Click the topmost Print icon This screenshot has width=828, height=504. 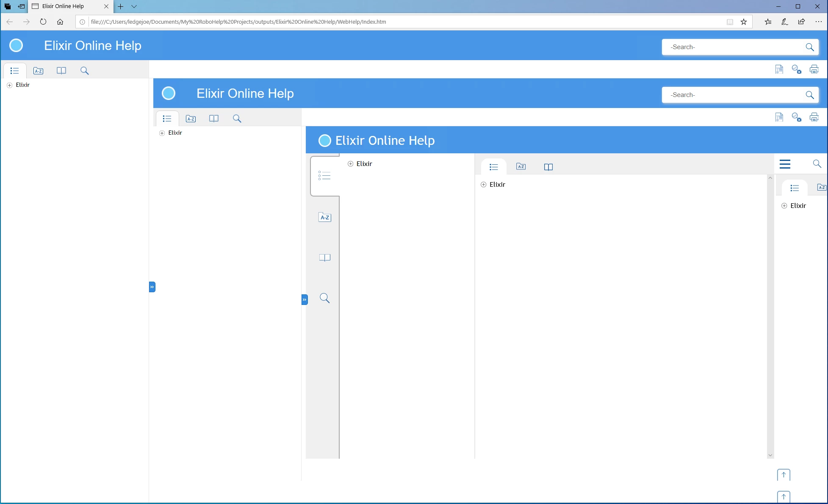pyautogui.click(x=814, y=69)
